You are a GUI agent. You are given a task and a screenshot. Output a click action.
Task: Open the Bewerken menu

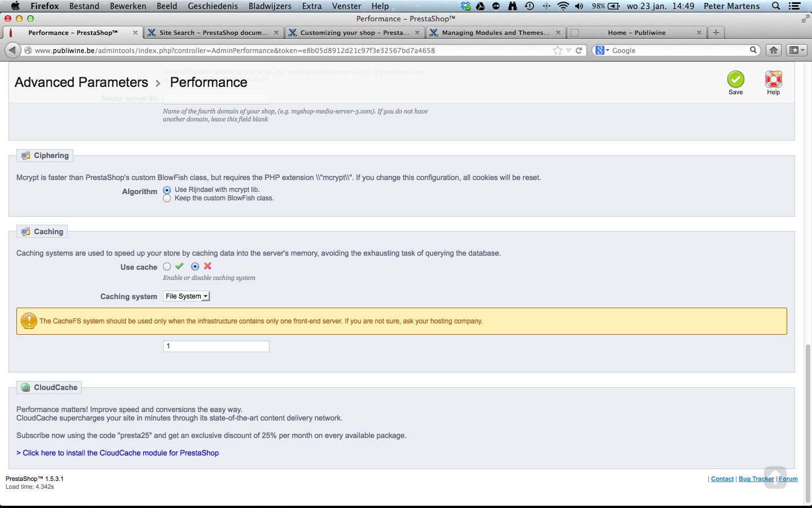[x=128, y=6]
